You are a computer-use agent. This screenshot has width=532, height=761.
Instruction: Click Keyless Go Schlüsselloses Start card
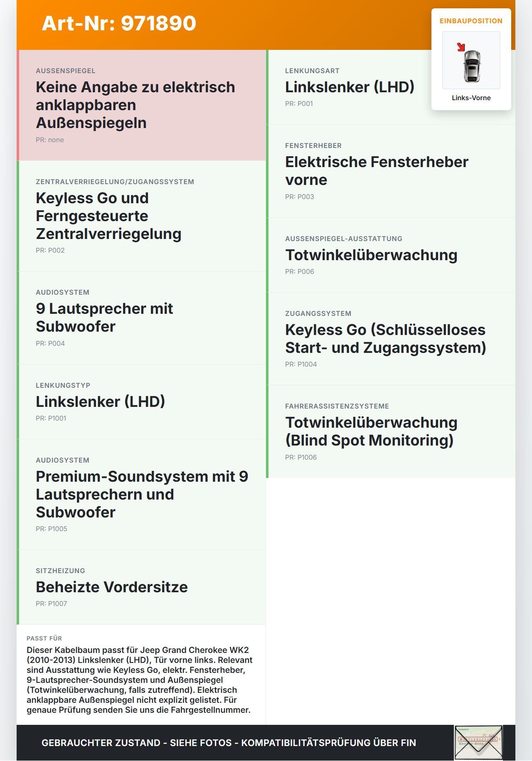(391, 339)
